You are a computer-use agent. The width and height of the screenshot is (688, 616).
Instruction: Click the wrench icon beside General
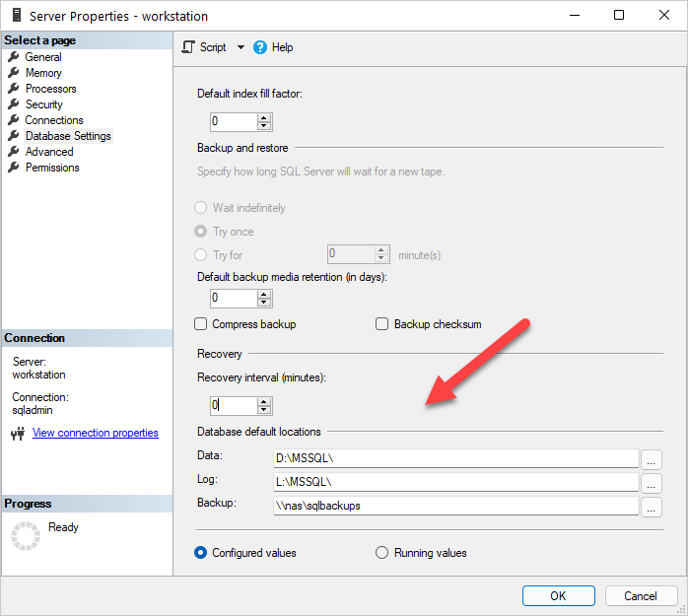pyautogui.click(x=14, y=56)
